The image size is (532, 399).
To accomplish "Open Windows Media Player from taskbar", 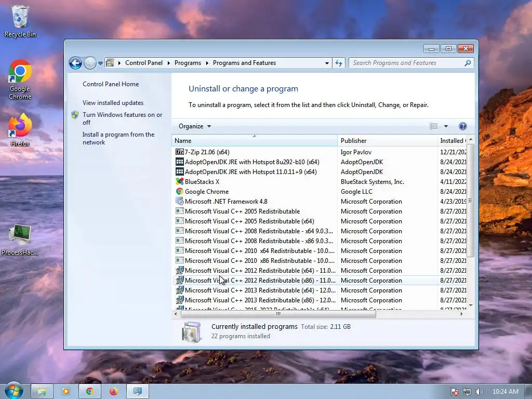I will [66, 392].
